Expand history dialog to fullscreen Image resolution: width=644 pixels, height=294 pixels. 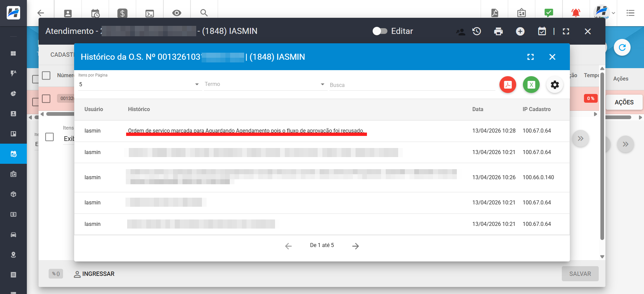point(530,57)
